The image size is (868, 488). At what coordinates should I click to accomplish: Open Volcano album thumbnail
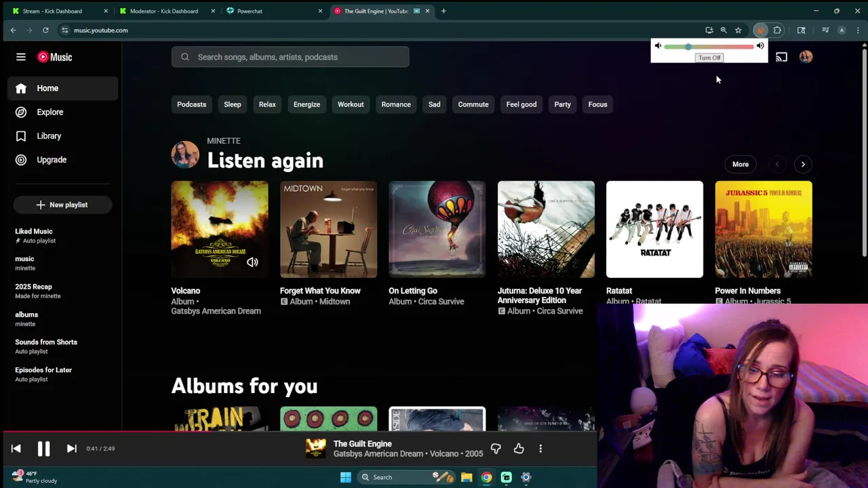[x=220, y=229]
